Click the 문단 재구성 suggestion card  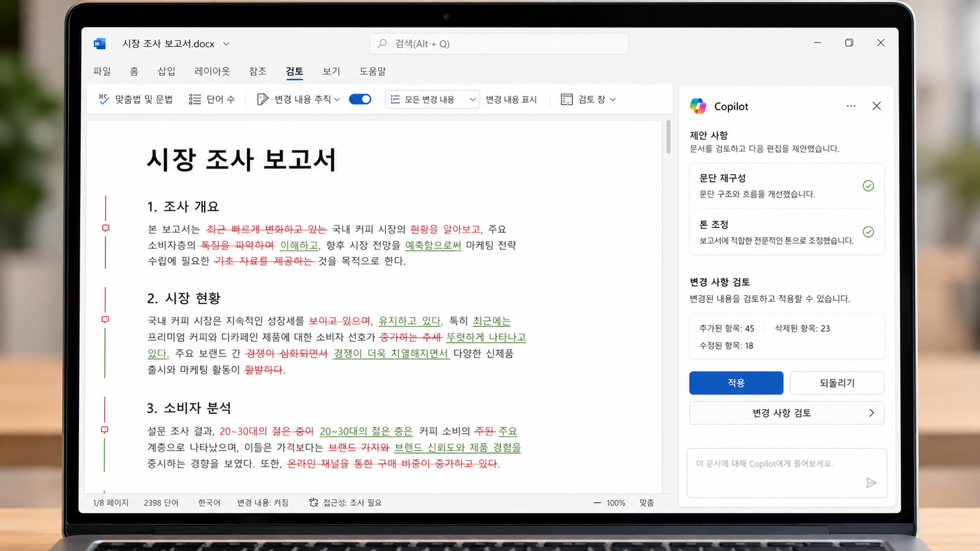pyautogui.click(x=786, y=186)
